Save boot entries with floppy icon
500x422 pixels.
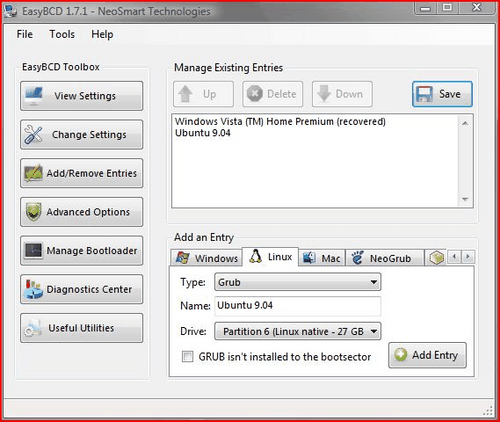[442, 94]
